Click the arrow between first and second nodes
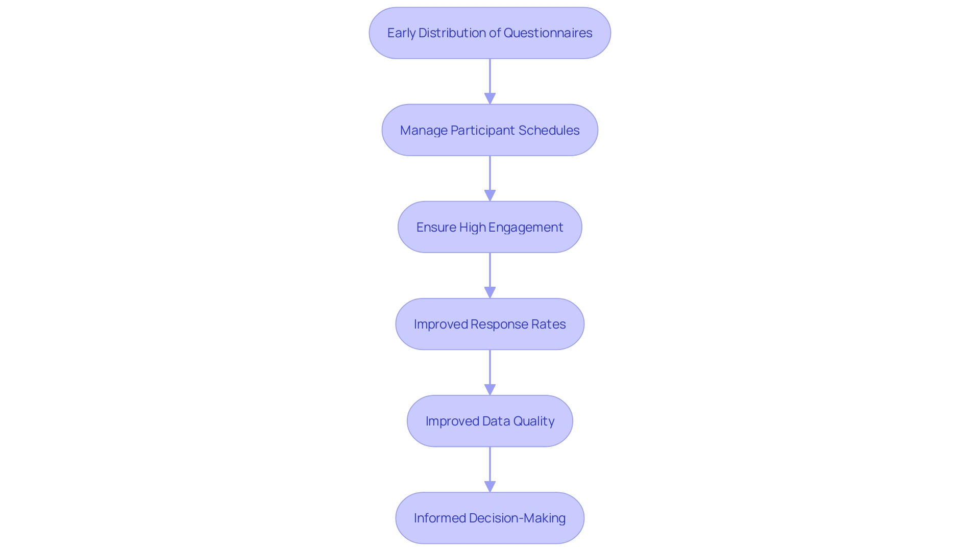The width and height of the screenshot is (980, 551). [x=489, y=81]
